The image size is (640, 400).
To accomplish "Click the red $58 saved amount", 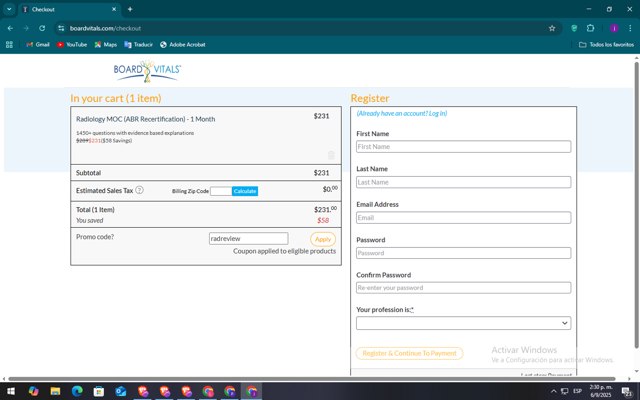I will [323, 220].
